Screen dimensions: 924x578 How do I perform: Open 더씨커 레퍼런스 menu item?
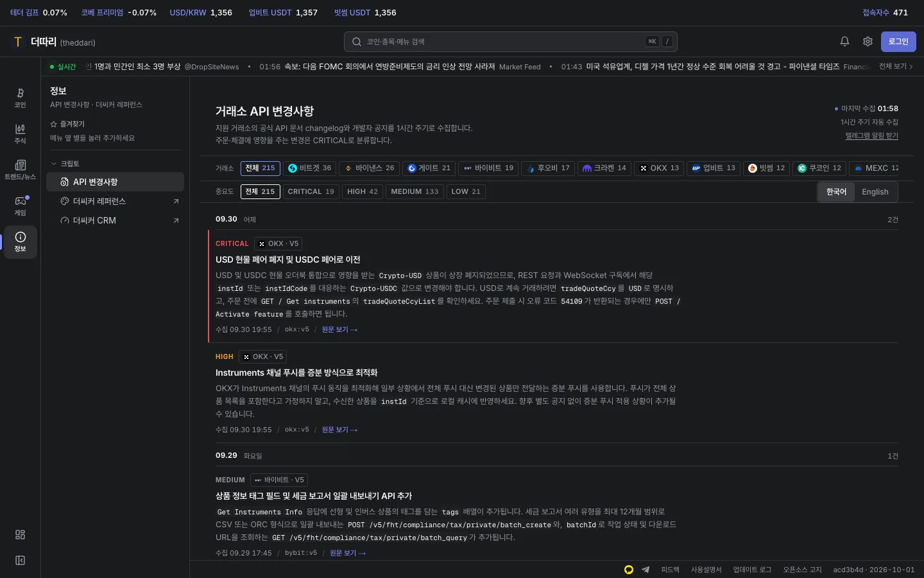(115, 201)
